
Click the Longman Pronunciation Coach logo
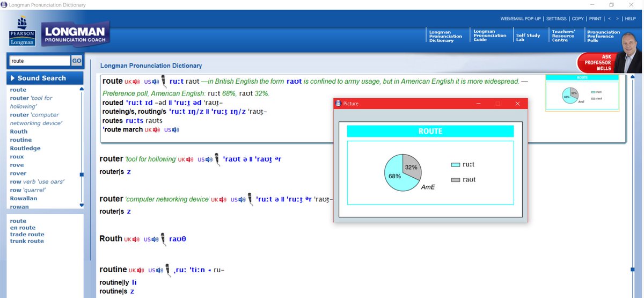(x=75, y=34)
